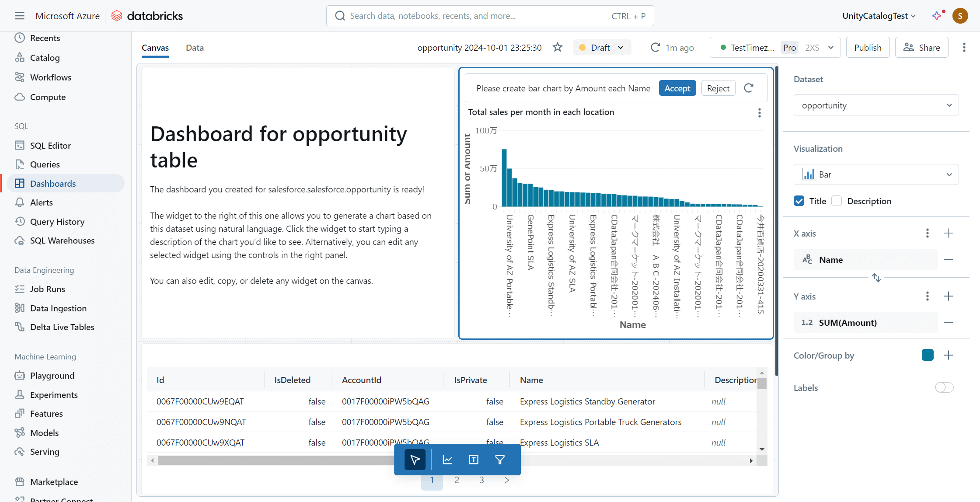Click the chart prompt text field

point(563,88)
